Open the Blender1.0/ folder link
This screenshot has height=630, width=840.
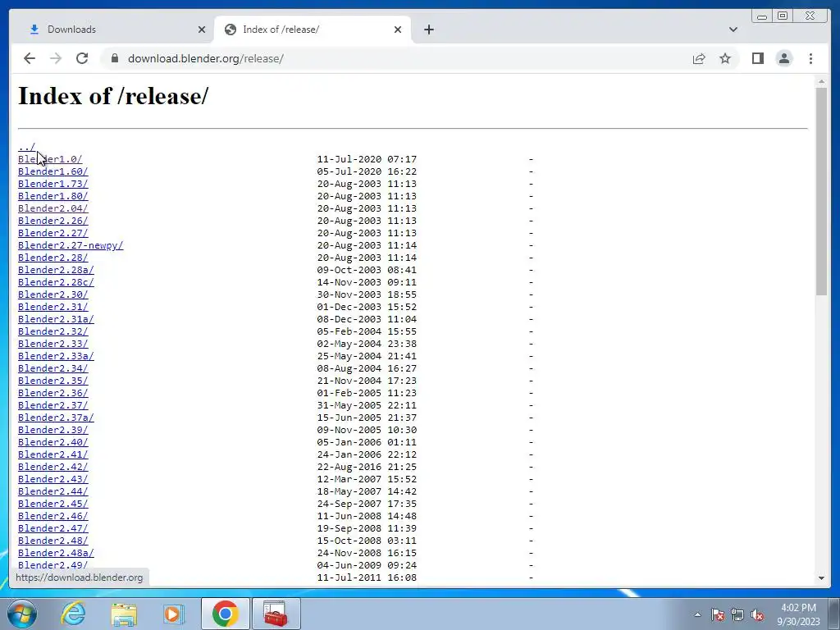(x=50, y=159)
